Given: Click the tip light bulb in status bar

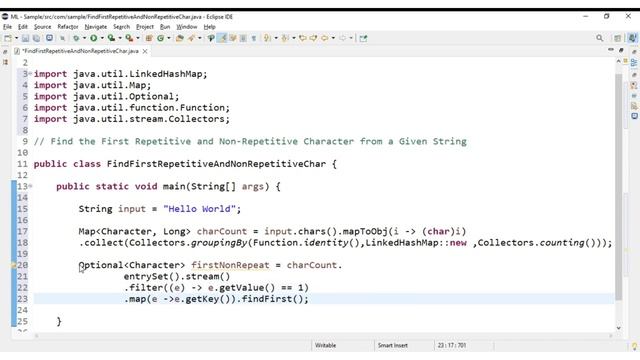Looking at the screenshot, I should point(634,346).
